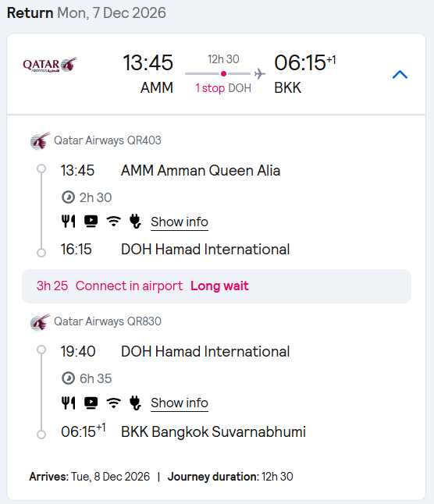The height and width of the screenshot is (504, 434).
Task: Click the Qatar Airways QR403 oryx logo
Action: tap(40, 140)
